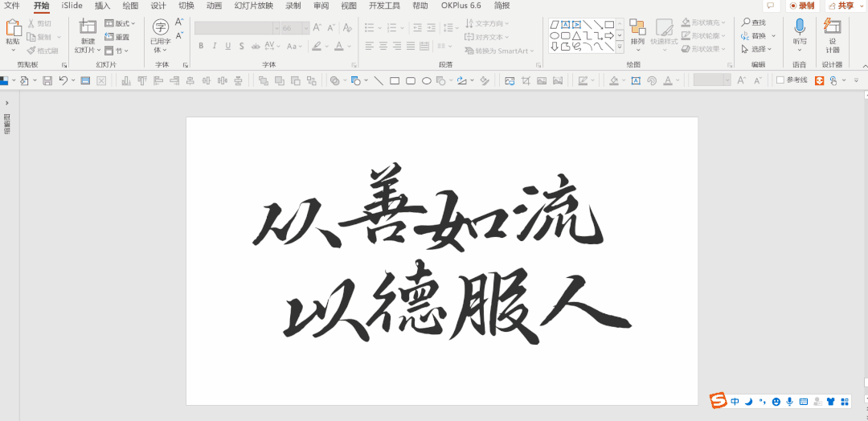Switch to the OKPlus 6.6 tab

461,6
